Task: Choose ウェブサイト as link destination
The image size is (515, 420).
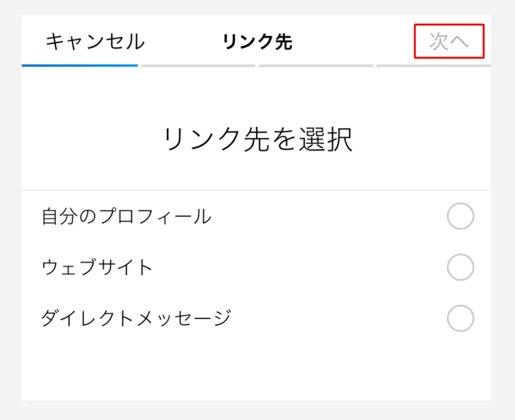Action: pyautogui.click(x=96, y=267)
